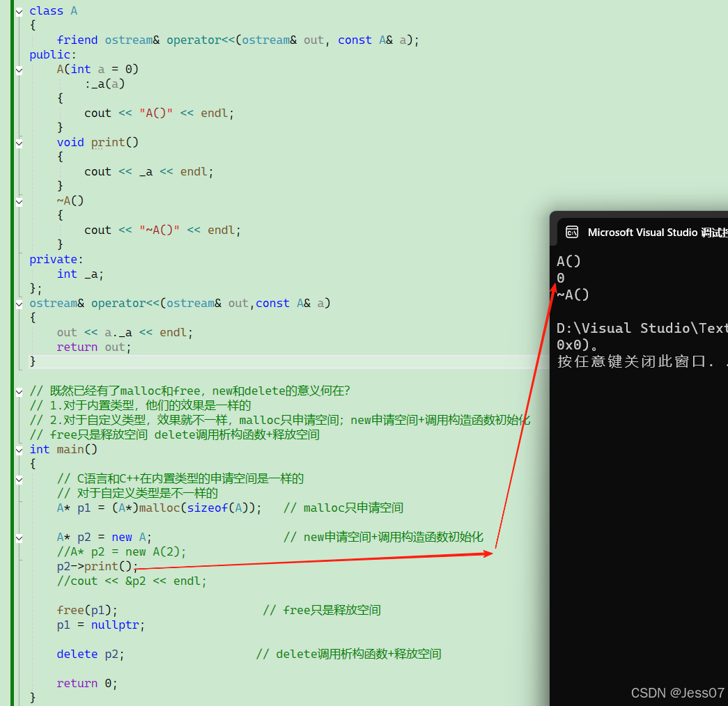Collapse the comment block about C语言和C++ inside main
Screen dimensions: 728x706
[19, 480]
